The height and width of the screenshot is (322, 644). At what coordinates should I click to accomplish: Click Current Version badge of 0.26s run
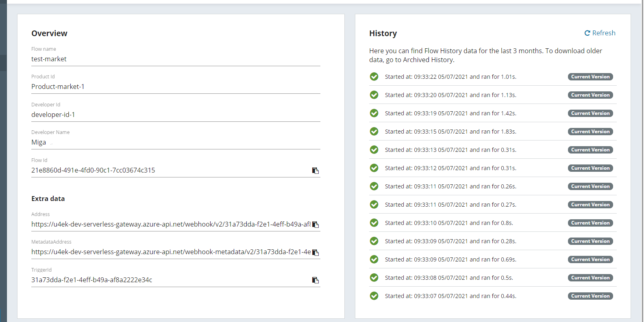click(x=590, y=186)
